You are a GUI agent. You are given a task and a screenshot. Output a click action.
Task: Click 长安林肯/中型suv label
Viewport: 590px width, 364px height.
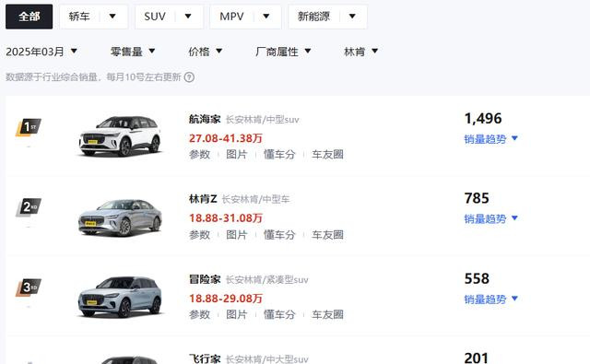262,120
